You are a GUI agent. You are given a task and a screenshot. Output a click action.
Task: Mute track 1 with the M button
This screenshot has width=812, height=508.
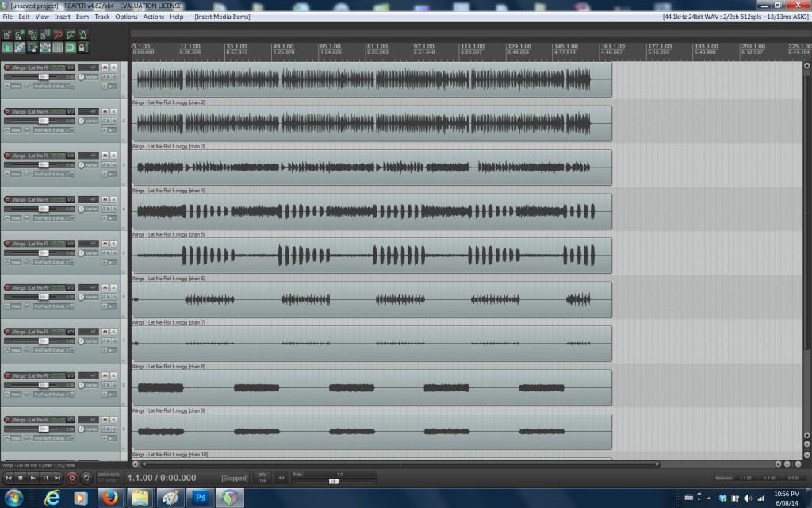105,67
